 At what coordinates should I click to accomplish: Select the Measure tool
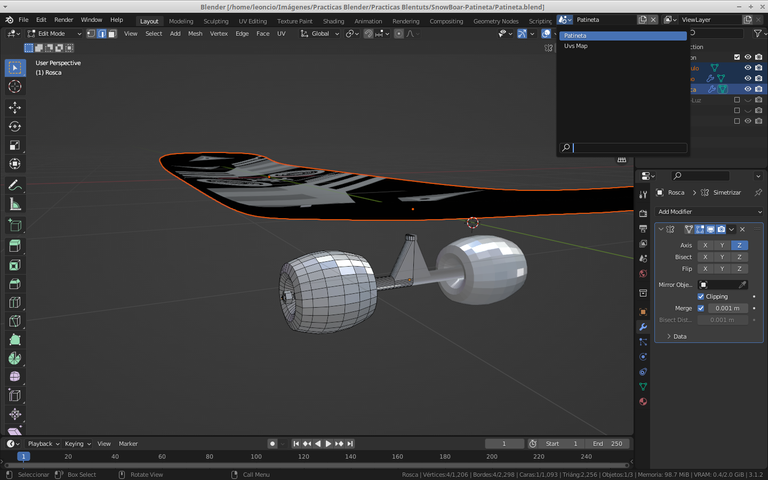15,204
